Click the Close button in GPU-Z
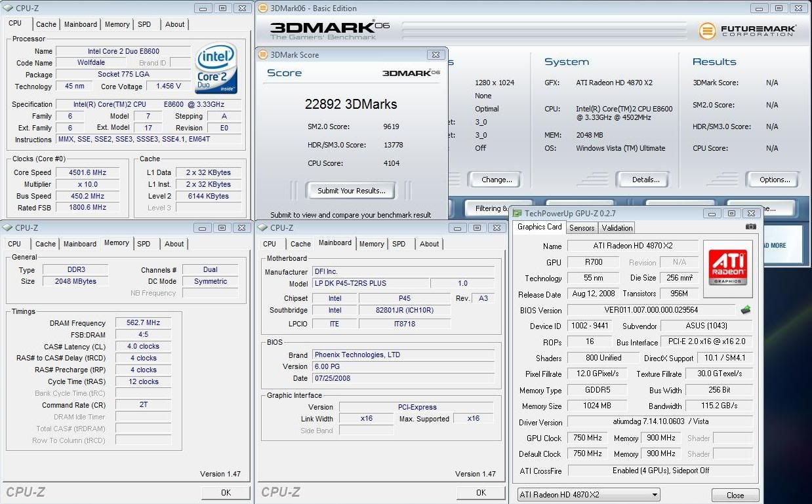The width and height of the screenshot is (812, 504). [x=735, y=495]
